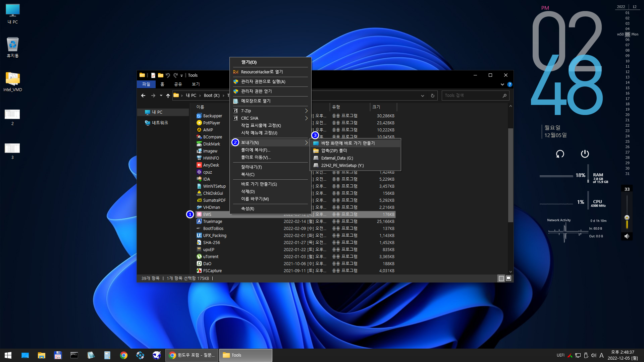
Task: Select the DiskMark file icon
Action: pyautogui.click(x=199, y=144)
